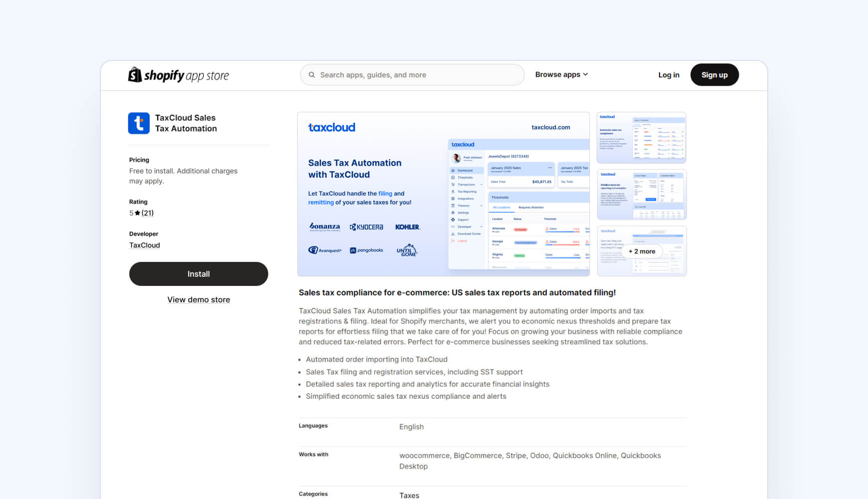Screen dimensions: 868x499
Task: Open the TaxCloud developer link
Action: point(145,245)
